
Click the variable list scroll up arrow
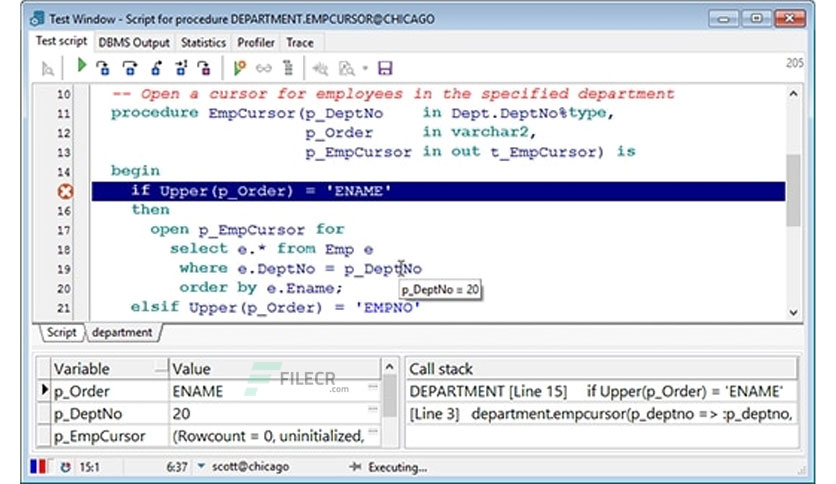pyautogui.click(x=390, y=367)
